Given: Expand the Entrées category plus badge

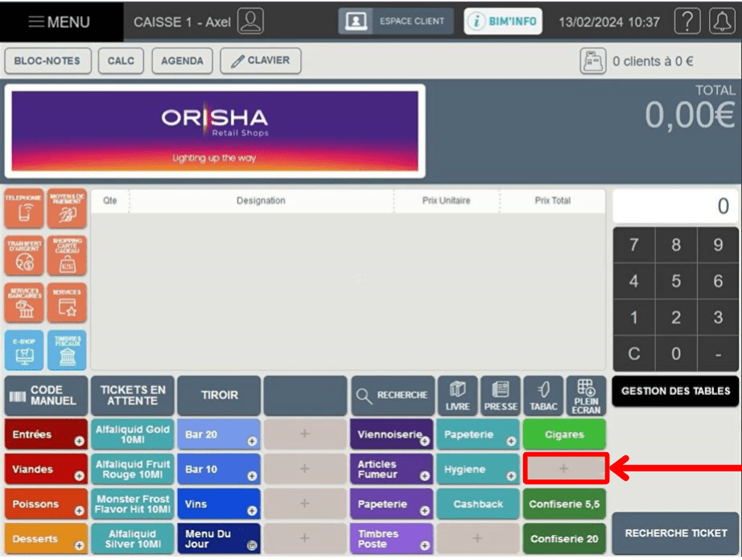Looking at the screenshot, I should (x=79, y=441).
